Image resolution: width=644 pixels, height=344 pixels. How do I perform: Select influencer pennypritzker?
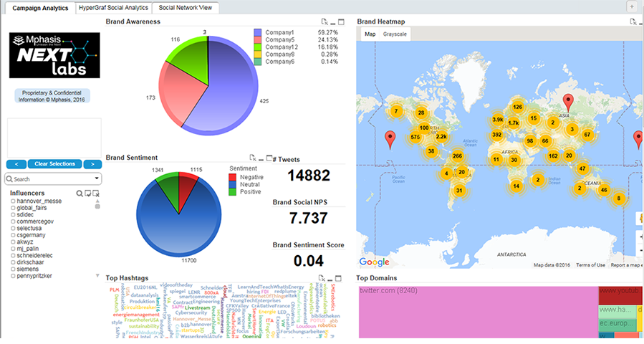(32, 276)
